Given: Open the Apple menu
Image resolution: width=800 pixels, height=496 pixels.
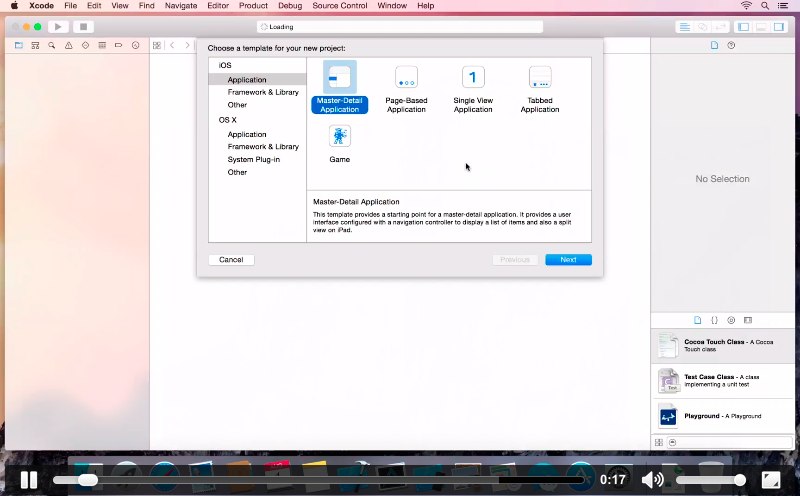Looking at the screenshot, I should click(x=14, y=6).
